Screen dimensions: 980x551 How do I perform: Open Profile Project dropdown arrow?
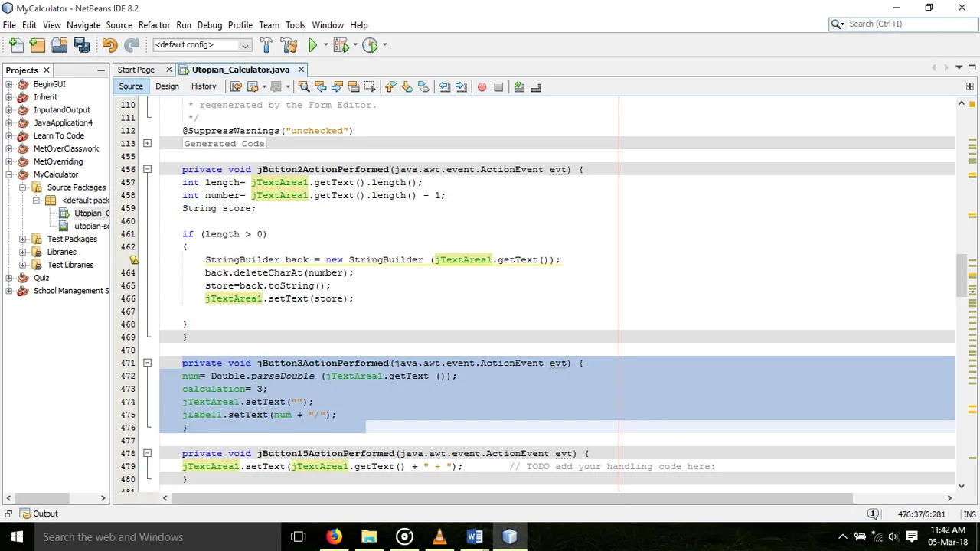tap(384, 45)
